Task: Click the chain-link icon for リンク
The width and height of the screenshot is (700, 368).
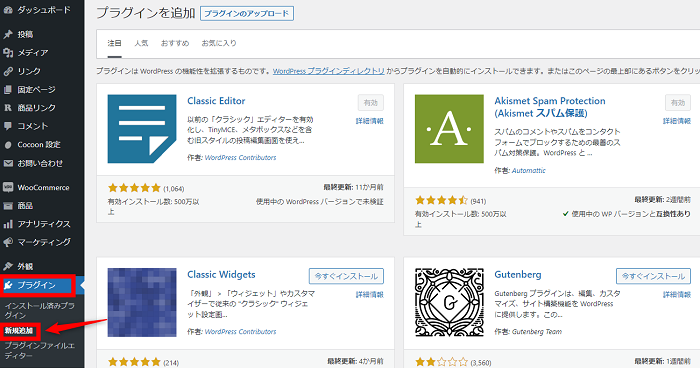Action: 8,71
